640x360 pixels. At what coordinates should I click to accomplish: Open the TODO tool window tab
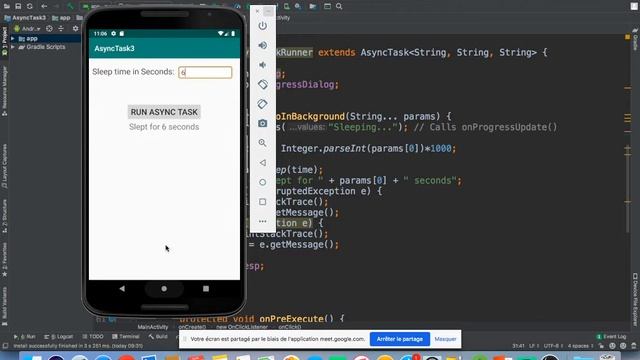(x=93, y=337)
